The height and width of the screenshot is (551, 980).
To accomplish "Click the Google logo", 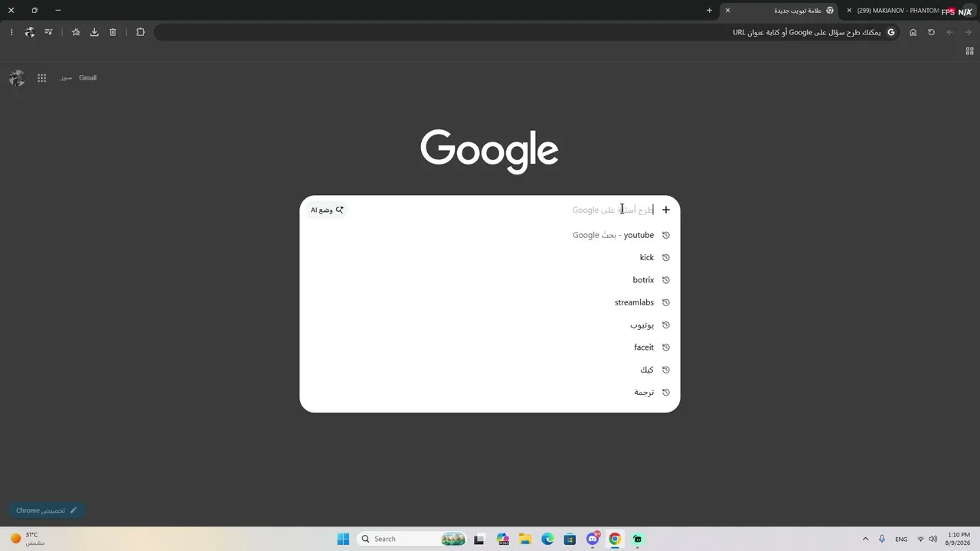I will click(489, 151).
